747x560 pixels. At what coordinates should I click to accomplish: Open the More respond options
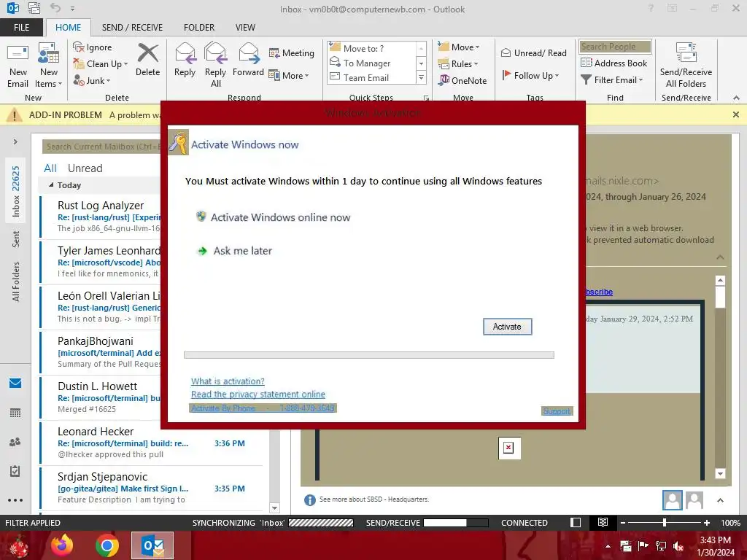(289, 75)
